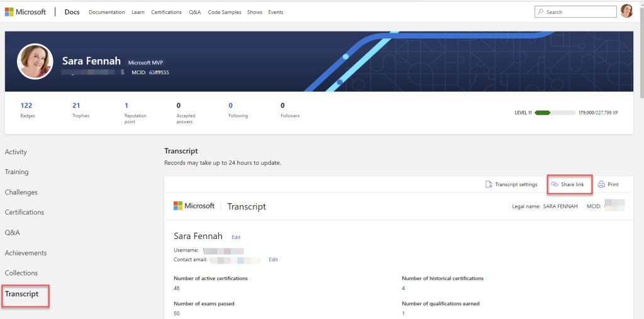Click Edit next to Sara Fennah name

[236, 237]
